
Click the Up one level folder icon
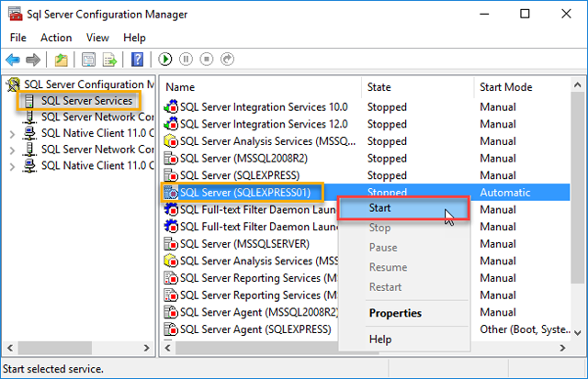[x=62, y=60]
